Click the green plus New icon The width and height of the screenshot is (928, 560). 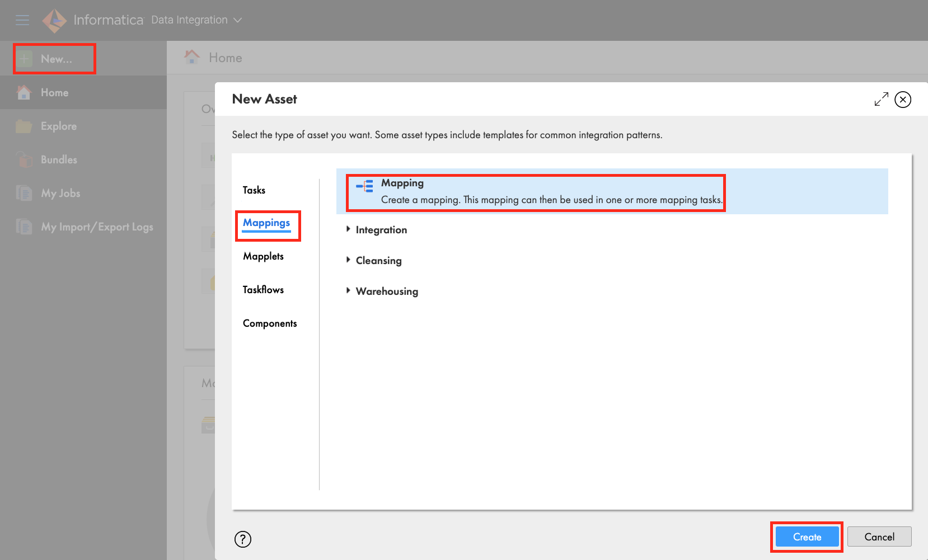pos(24,59)
